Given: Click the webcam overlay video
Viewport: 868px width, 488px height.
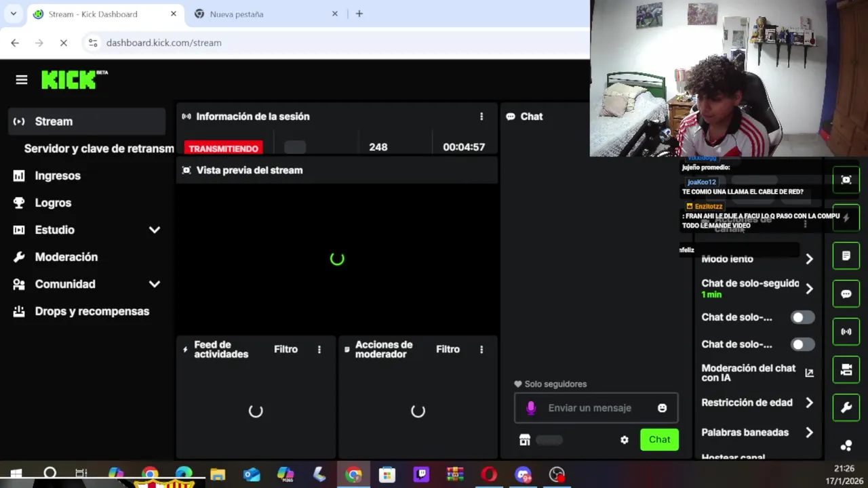Looking at the screenshot, I should pyautogui.click(x=729, y=79).
